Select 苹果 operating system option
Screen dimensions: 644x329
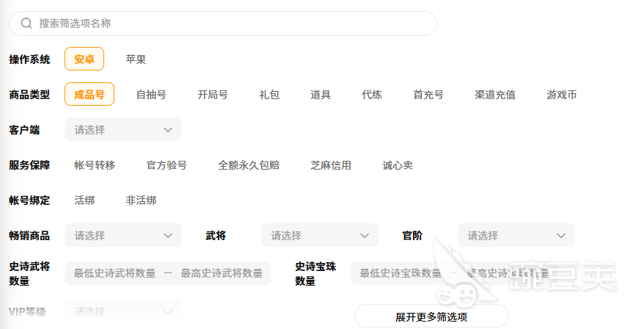(136, 59)
